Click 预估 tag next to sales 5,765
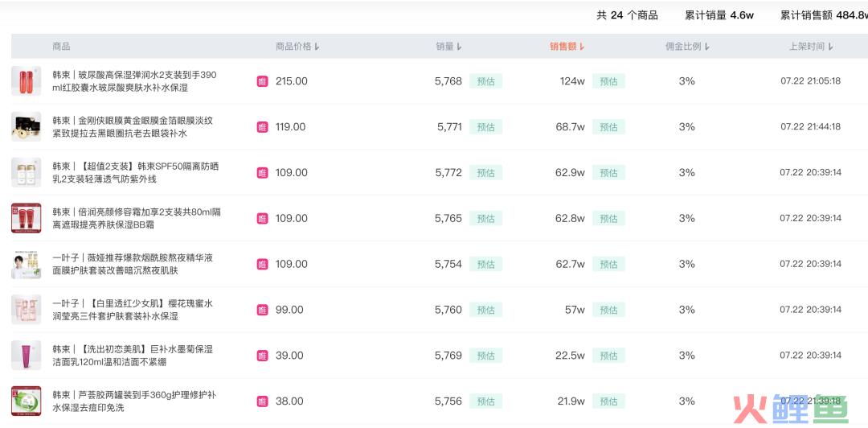Viewport: 868px width, 428px height. [x=485, y=219]
